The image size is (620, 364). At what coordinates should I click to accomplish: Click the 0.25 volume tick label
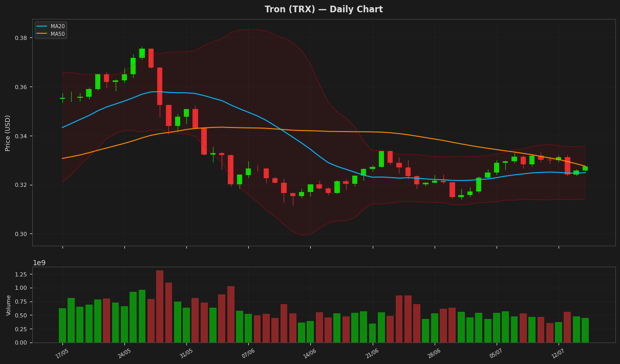tap(22, 329)
